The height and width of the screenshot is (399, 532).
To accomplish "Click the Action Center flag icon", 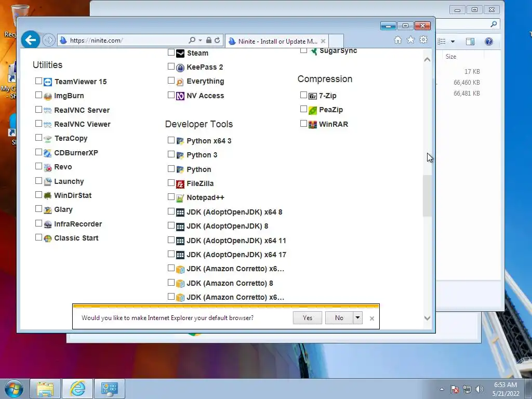I will pos(455,389).
